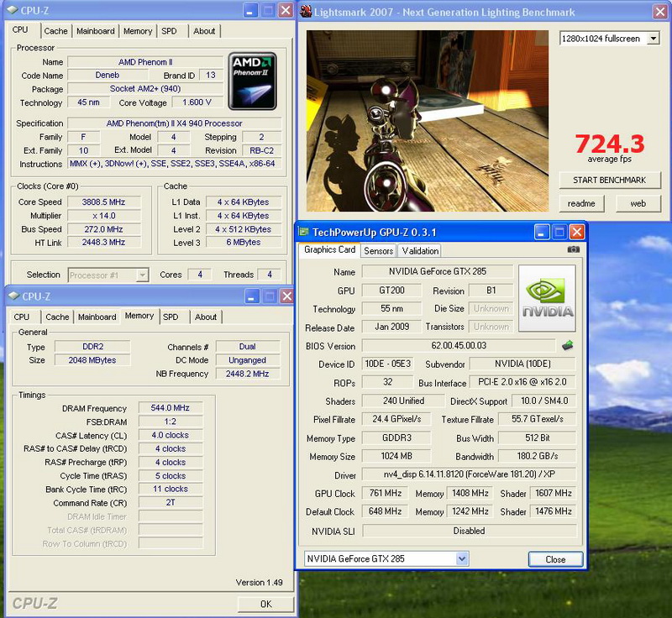Click the CAS# Latency 4.0 clocks value
The width and height of the screenshot is (672, 618).
click(171, 435)
